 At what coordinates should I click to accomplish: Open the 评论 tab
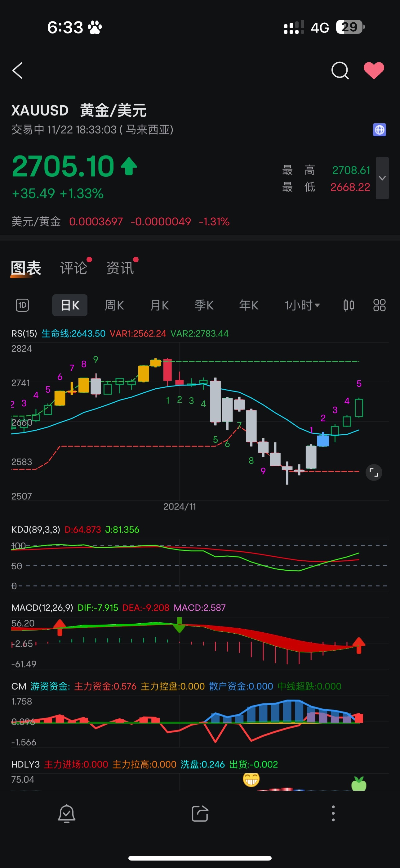(74, 268)
